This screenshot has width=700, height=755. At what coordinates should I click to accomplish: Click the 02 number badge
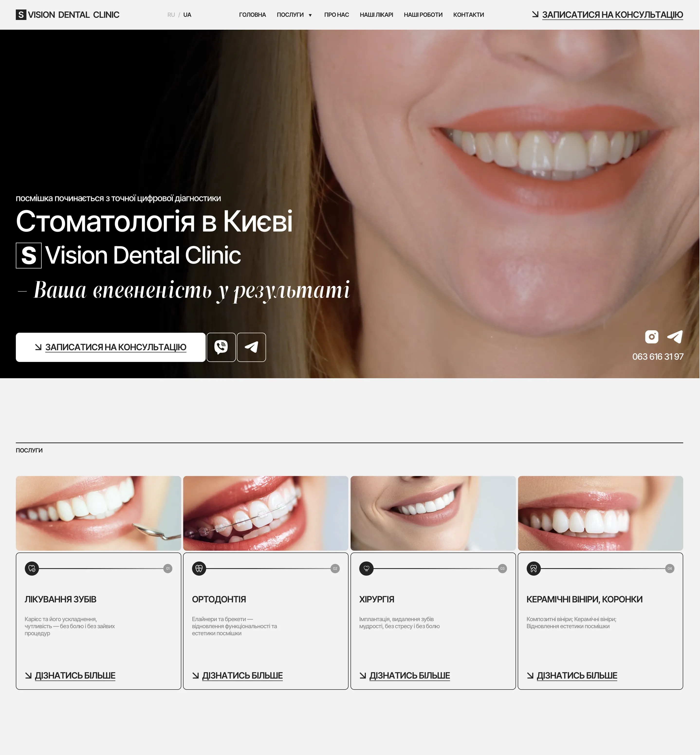[x=335, y=568]
